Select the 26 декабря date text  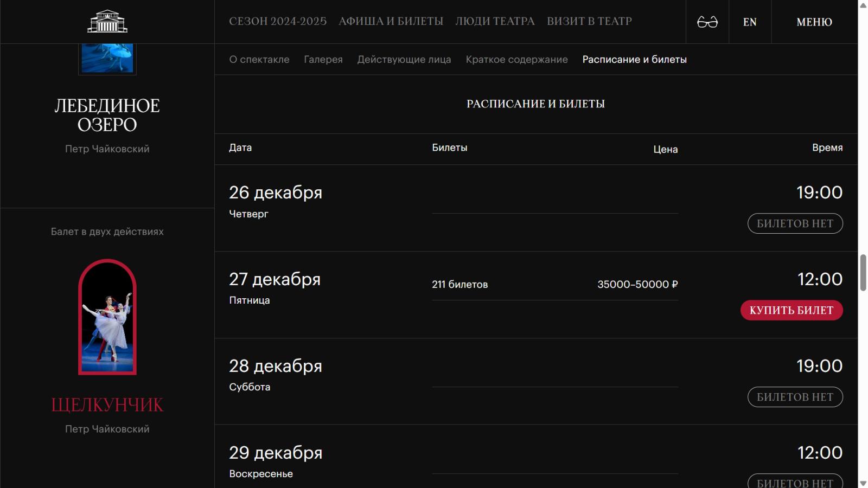point(276,192)
